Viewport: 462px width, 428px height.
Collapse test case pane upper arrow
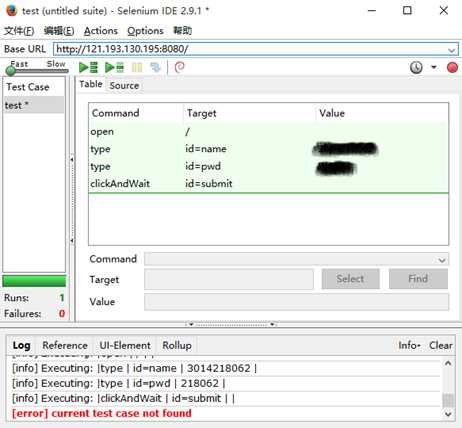click(x=72, y=160)
